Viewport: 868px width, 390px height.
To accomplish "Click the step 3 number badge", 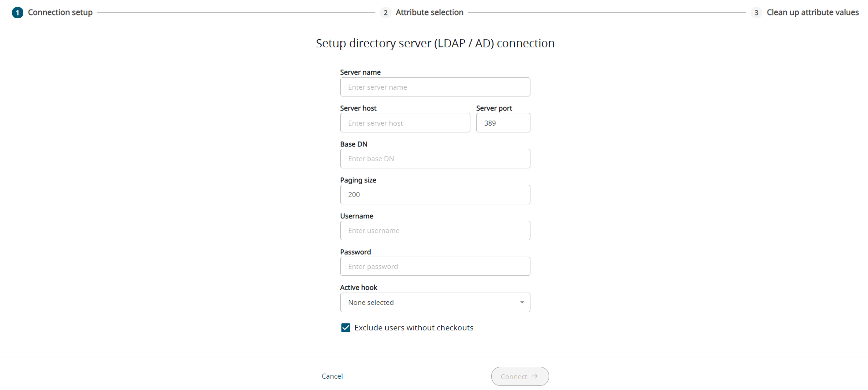I will point(756,13).
